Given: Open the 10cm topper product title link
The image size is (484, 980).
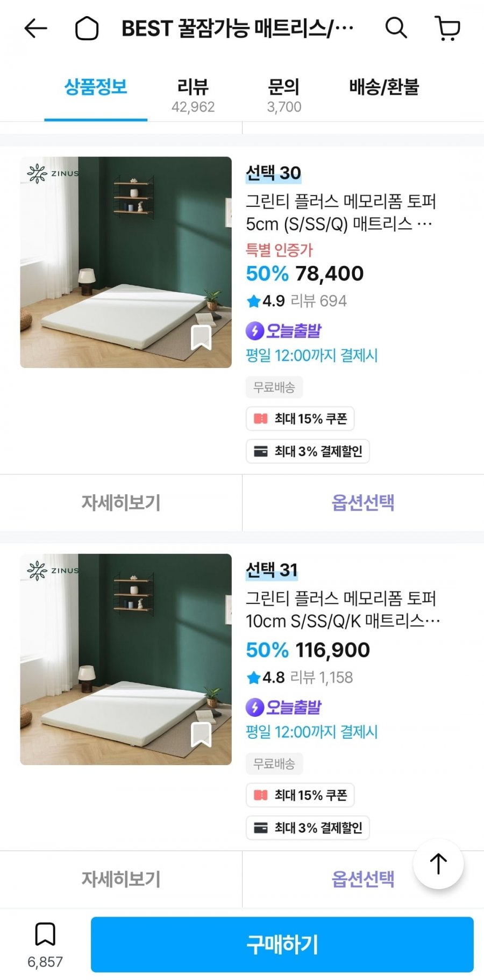Looking at the screenshot, I should click(x=341, y=609).
